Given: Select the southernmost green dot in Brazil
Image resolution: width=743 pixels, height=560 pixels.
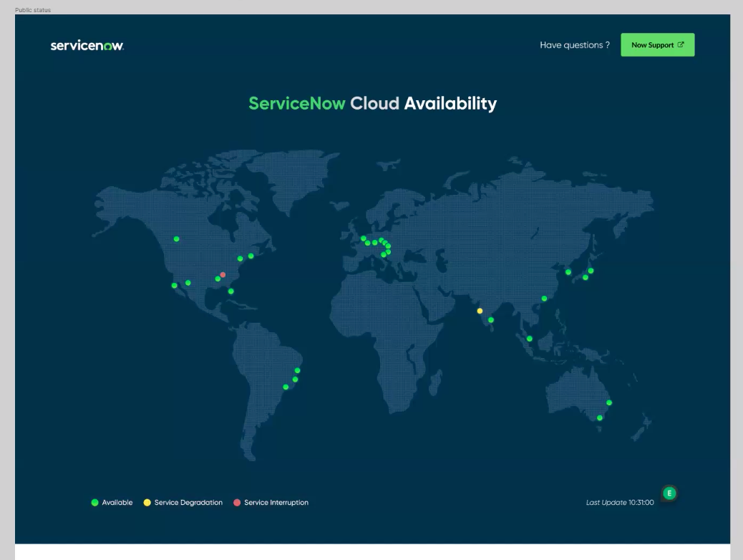Looking at the screenshot, I should click(x=286, y=387).
